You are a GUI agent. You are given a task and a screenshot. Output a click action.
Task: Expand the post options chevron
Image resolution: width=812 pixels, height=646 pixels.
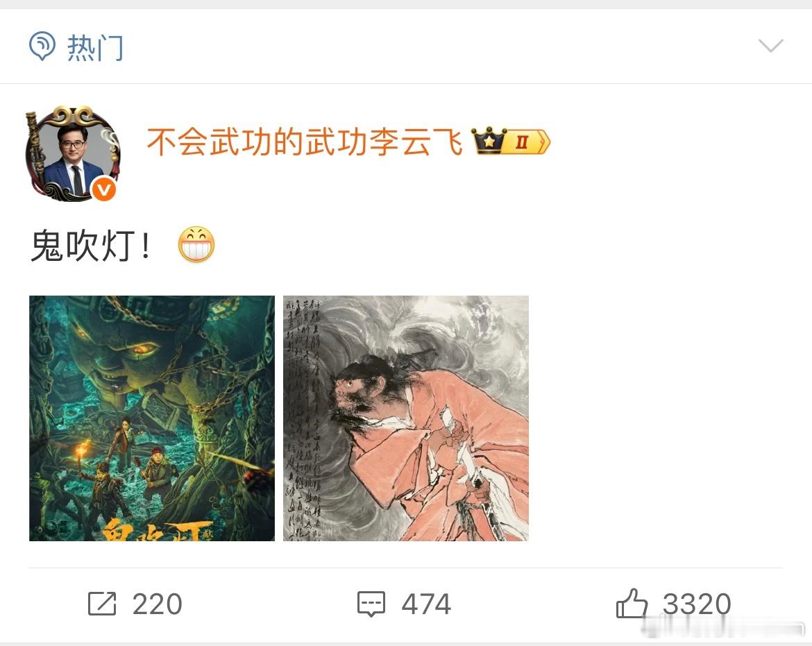770,46
